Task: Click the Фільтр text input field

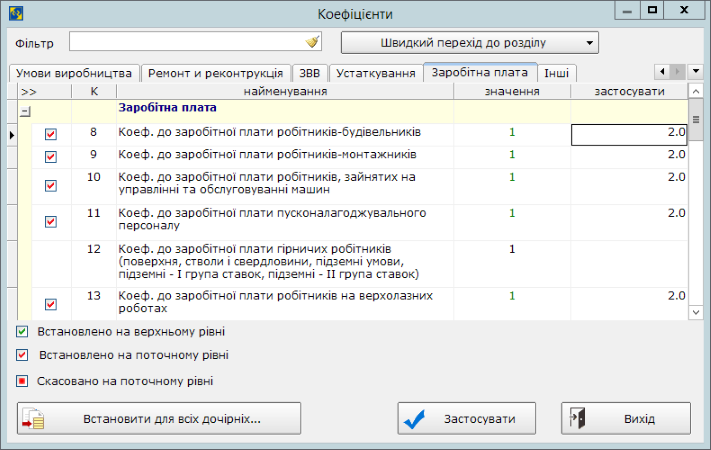Action: pos(186,43)
